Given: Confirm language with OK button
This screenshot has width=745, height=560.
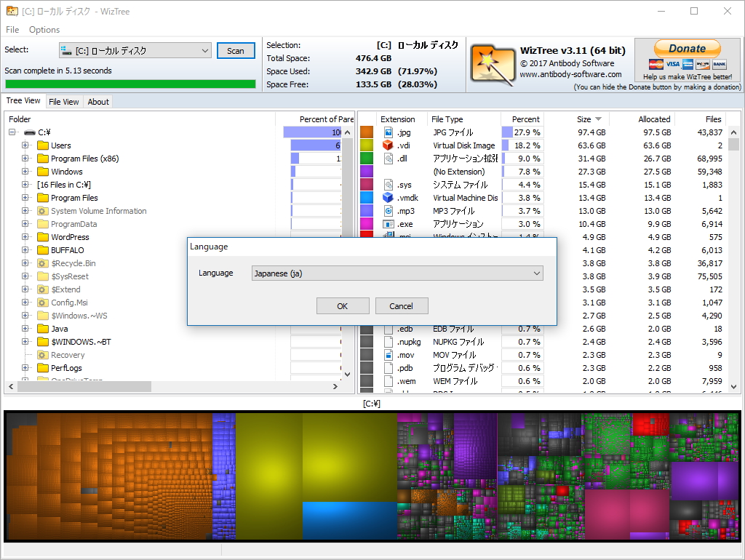Looking at the screenshot, I should (x=343, y=306).
